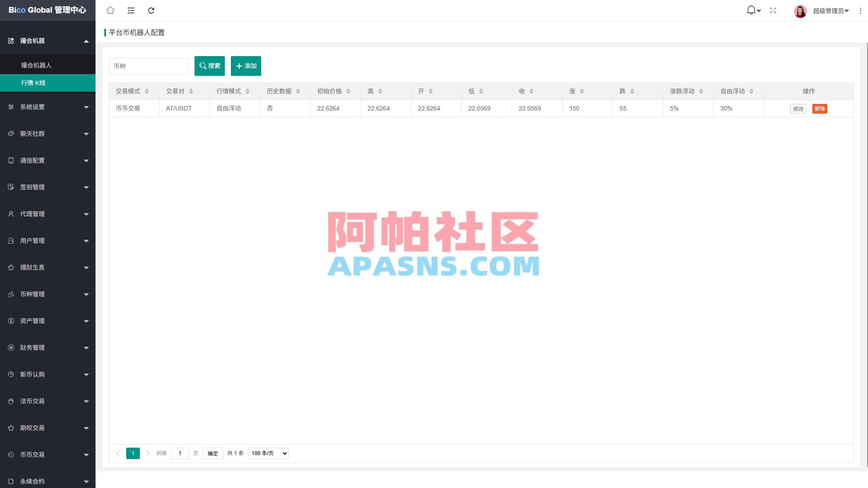Select the 撮合机器 icon in the sidebar
The image size is (868, 488).
point(11,40)
